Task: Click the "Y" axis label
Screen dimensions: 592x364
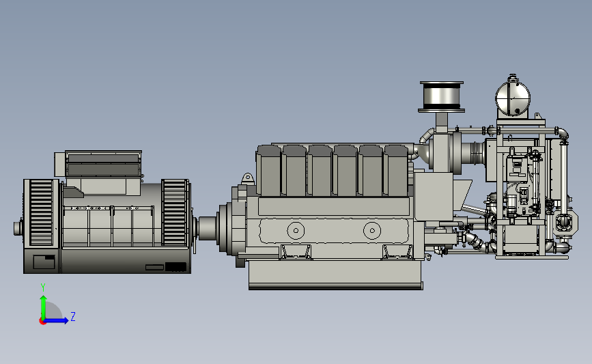Action: click(x=43, y=288)
